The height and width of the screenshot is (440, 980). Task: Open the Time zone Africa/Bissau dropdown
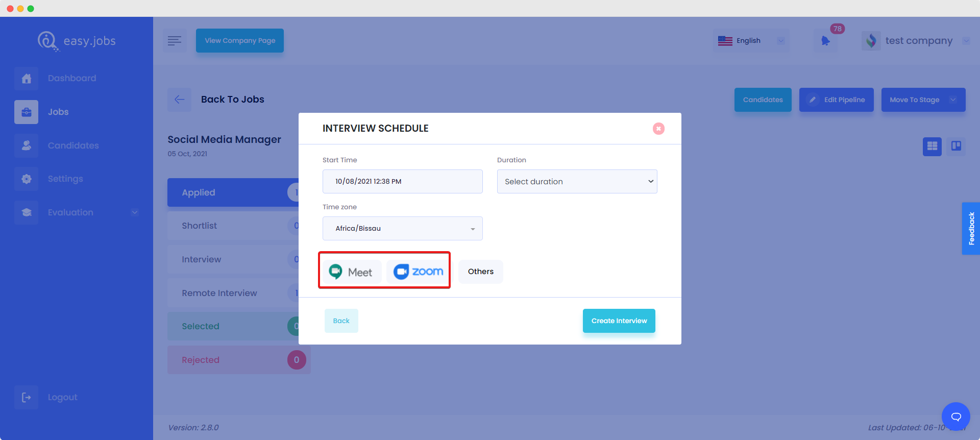[x=402, y=229]
